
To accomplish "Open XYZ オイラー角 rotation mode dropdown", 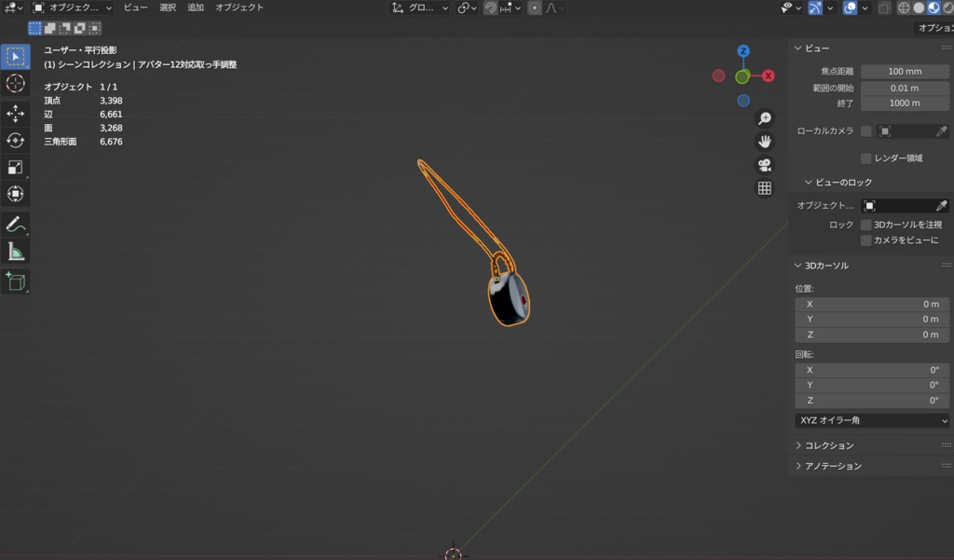I will (x=872, y=420).
